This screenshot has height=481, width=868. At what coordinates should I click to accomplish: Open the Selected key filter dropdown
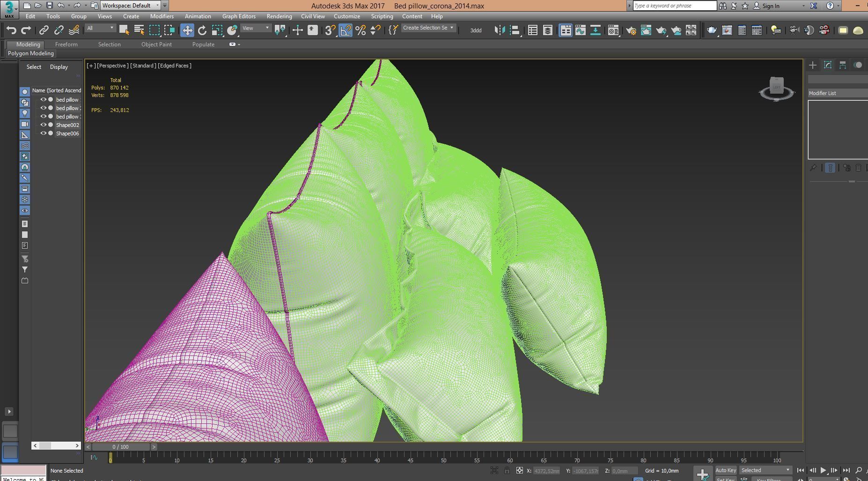pos(766,470)
